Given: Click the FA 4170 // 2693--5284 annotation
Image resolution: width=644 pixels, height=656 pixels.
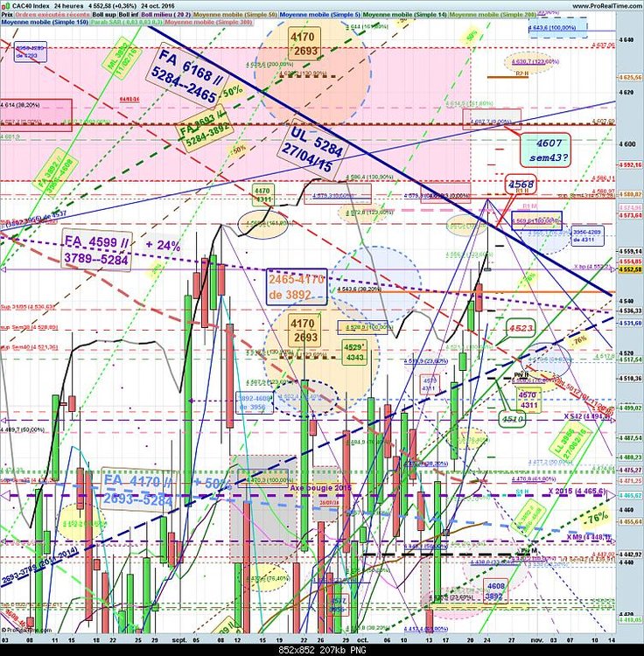Looking at the screenshot, I should [x=138, y=490].
